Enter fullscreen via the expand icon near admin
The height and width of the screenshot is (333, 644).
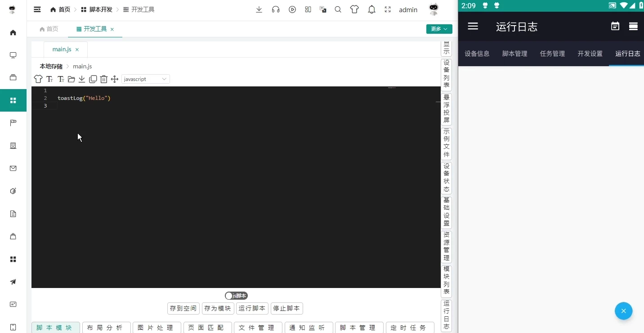tap(388, 9)
